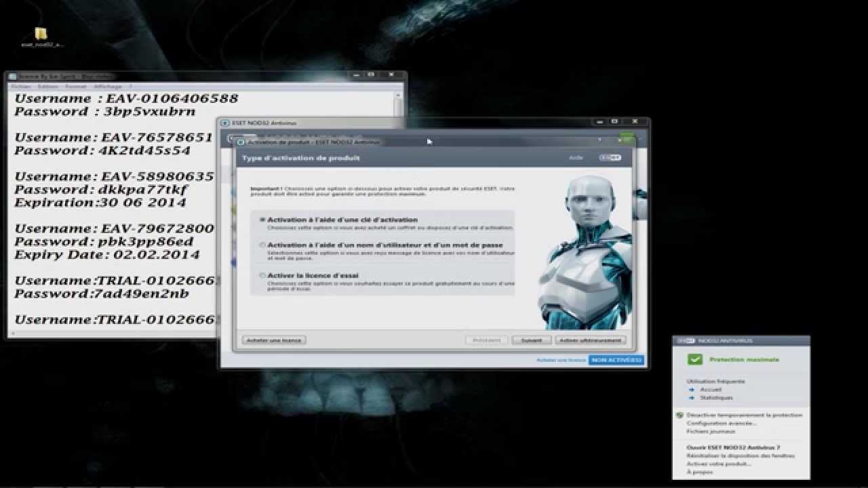Select activation with an activation key
Screen dimensions: 868x488
[x=262, y=220]
